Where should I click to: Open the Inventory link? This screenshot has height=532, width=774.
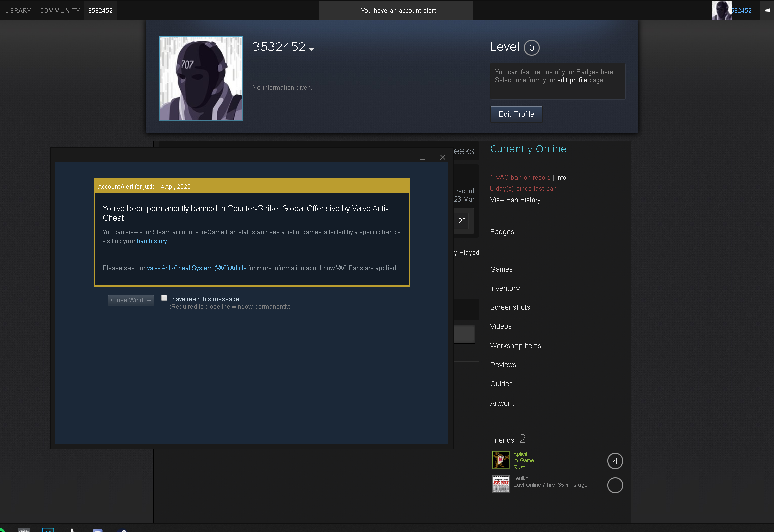tap(505, 288)
